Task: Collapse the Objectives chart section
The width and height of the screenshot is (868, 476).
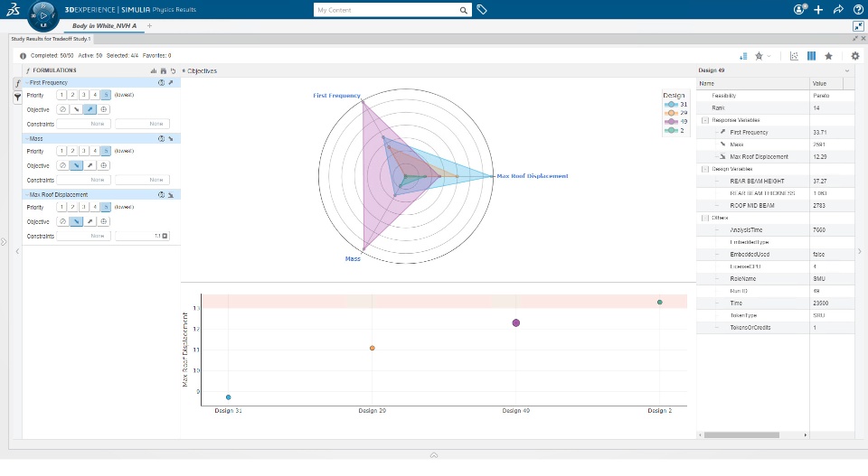Action: coord(184,70)
